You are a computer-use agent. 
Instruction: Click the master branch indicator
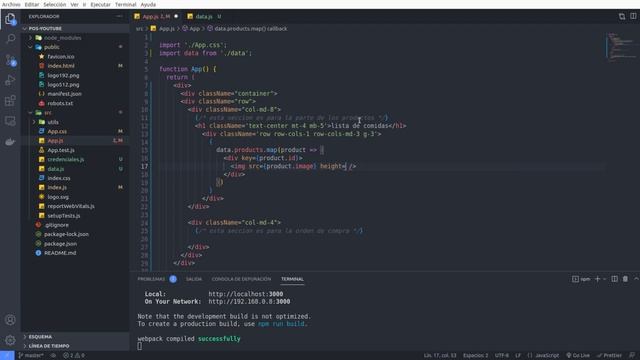point(31,356)
